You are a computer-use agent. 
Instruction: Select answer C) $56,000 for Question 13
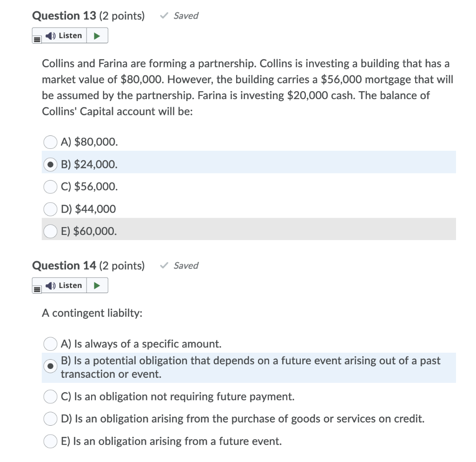[x=50, y=187]
